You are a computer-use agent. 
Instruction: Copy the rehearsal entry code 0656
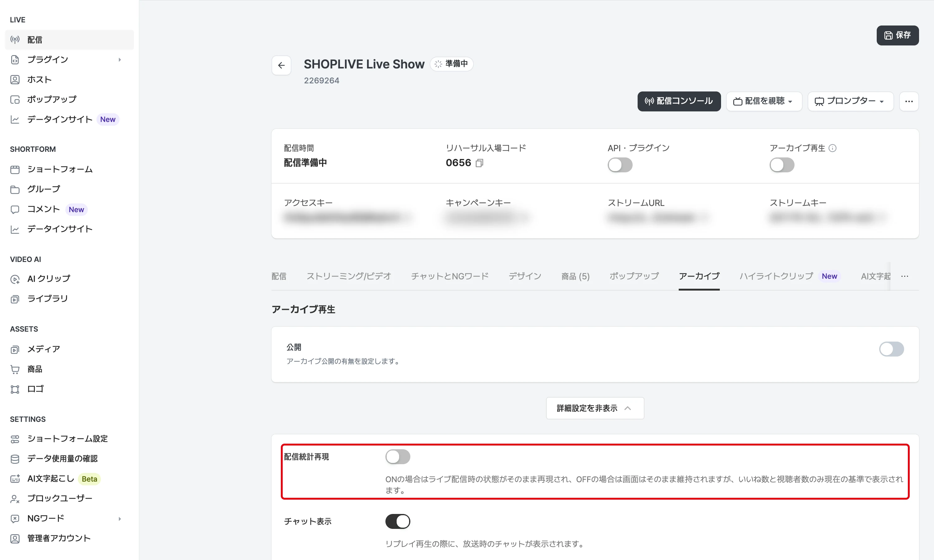pos(479,163)
